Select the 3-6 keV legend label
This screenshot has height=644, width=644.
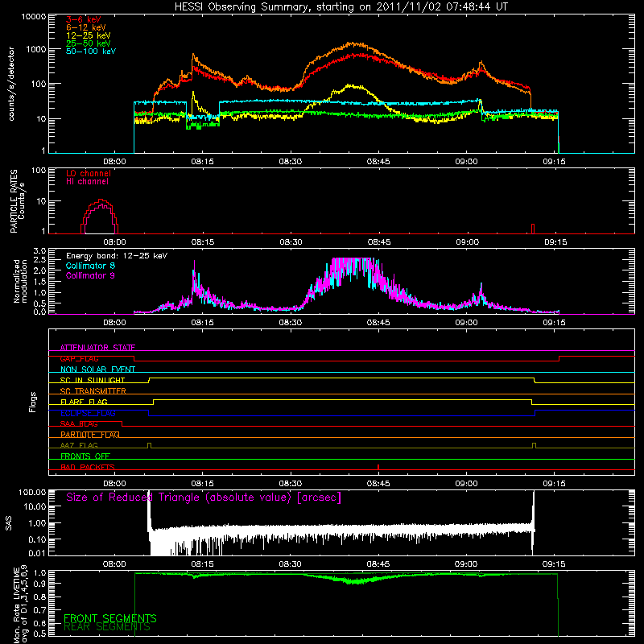point(83,19)
